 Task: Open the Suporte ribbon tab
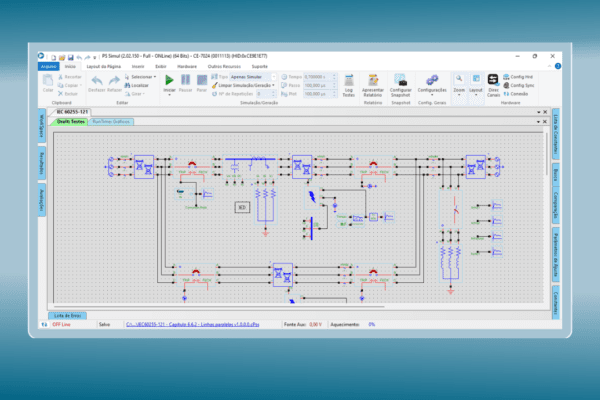(x=259, y=67)
